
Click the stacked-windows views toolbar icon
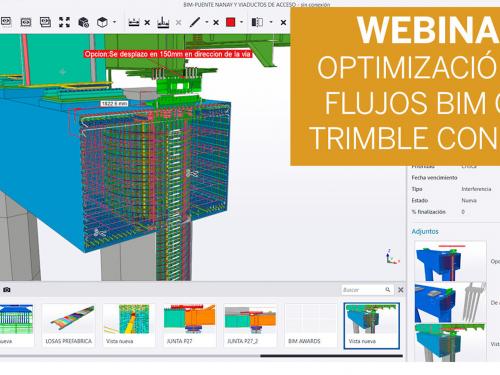pos(45,22)
